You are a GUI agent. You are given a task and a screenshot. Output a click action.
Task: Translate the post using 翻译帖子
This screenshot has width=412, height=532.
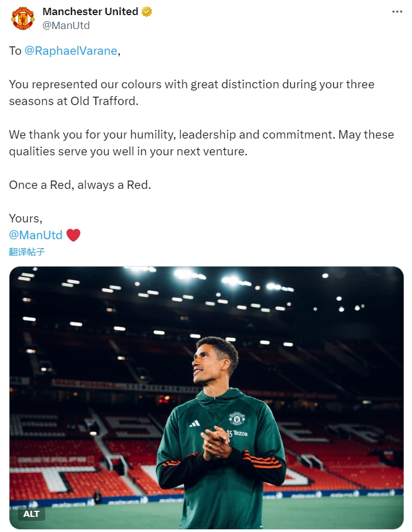27,252
